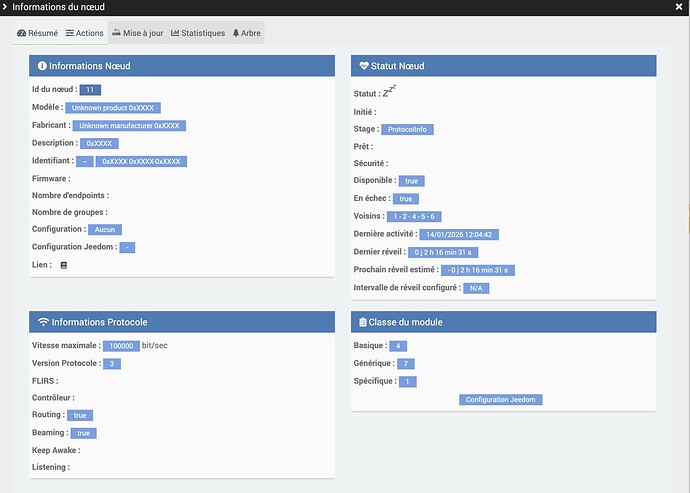Click the Statistiques chart icon
Viewport: 690px width, 493px height.
[x=175, y=33]
